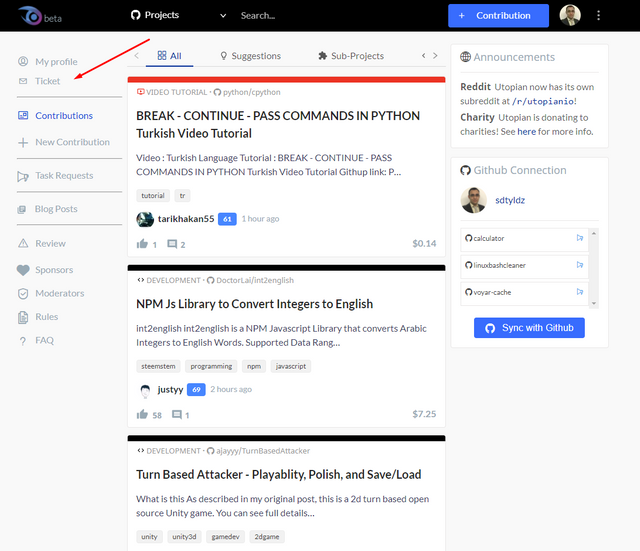This screenshot has width=640, height=551.
Task: Open the BREAK - CONTINUE - PASS tutorial post
Action: (278, 124)
